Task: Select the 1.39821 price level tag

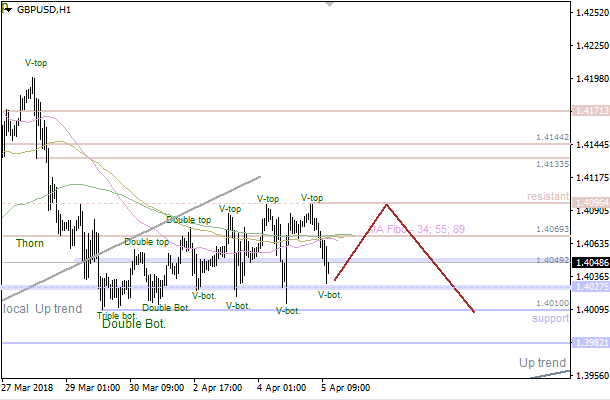Action: 587,343
